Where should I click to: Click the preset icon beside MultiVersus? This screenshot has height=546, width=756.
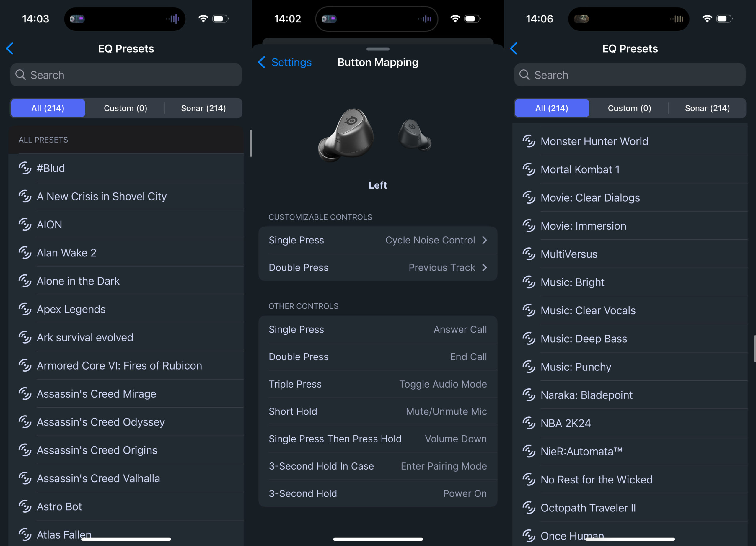click(529, 254)
